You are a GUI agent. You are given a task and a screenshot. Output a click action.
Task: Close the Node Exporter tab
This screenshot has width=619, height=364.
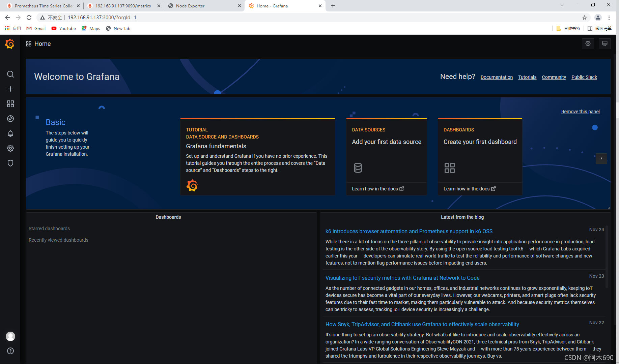240,6
